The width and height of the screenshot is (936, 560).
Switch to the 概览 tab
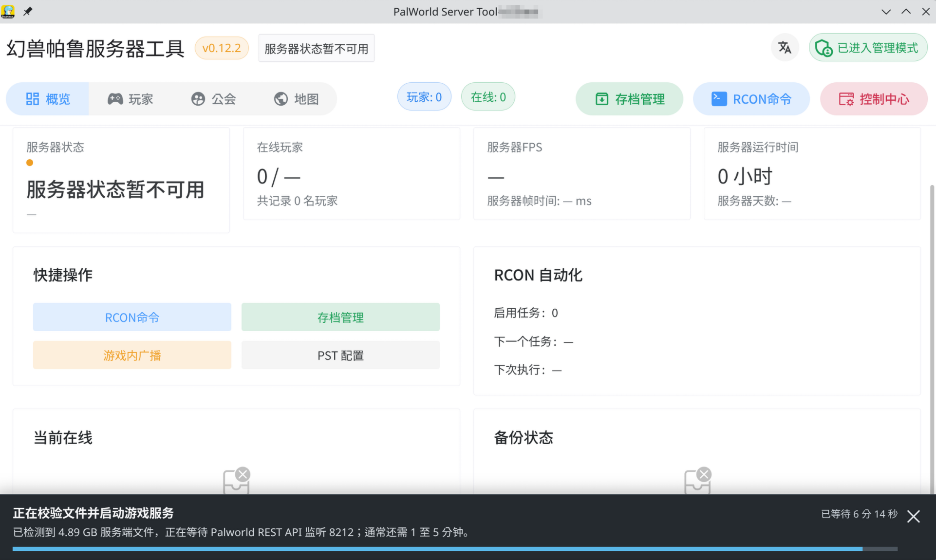[x=48, y=99]
